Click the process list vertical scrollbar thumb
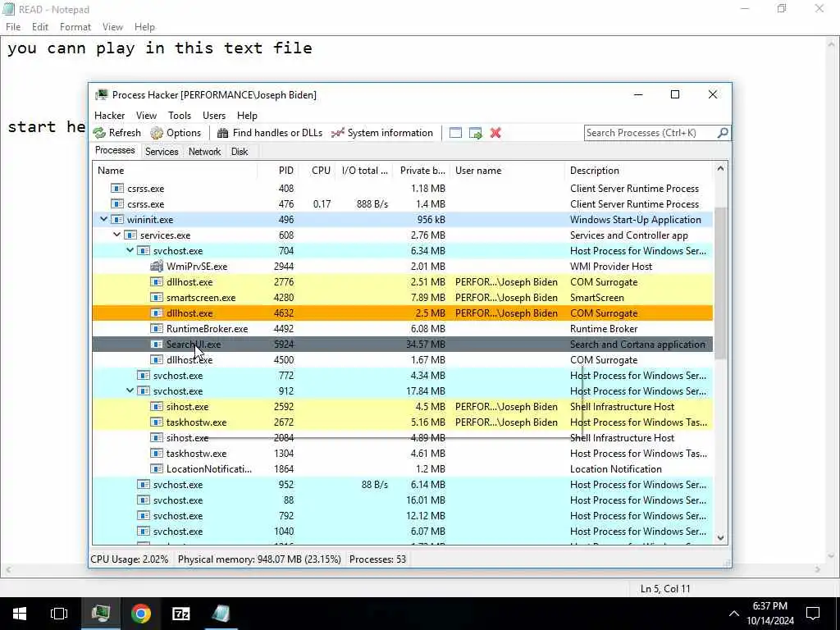 pyautogui.click(x=720, y=283)
